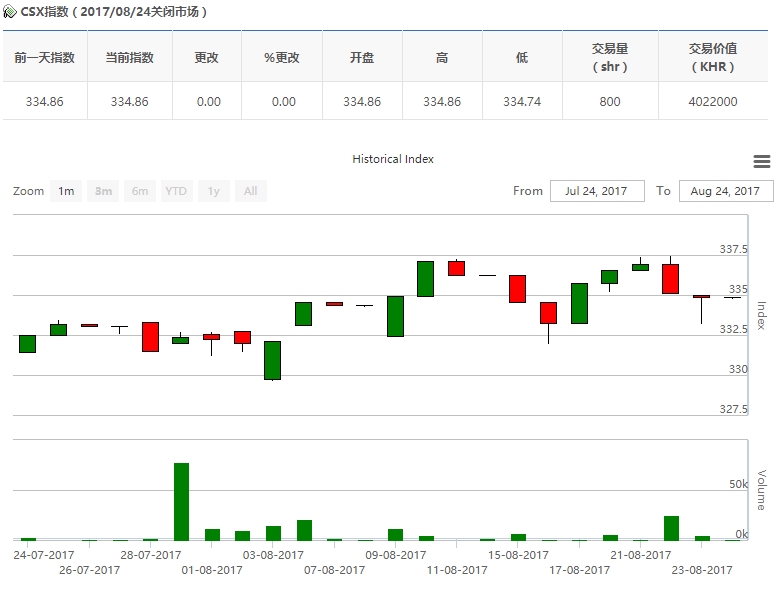This screenshot has width=780, height=595.
Task: Click the 当前指数 column header
Action: point(129,58)
